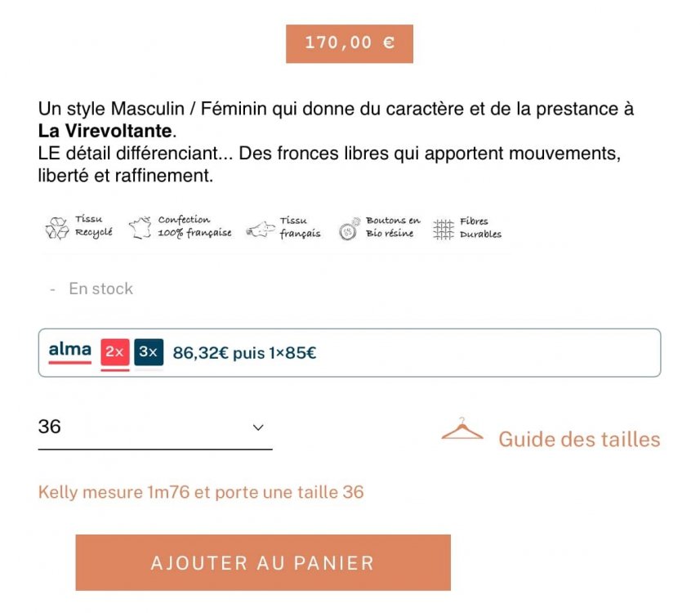Click the Tissu français icon
The height and width of the screenshot is (613, 700).
click(260, 228)
